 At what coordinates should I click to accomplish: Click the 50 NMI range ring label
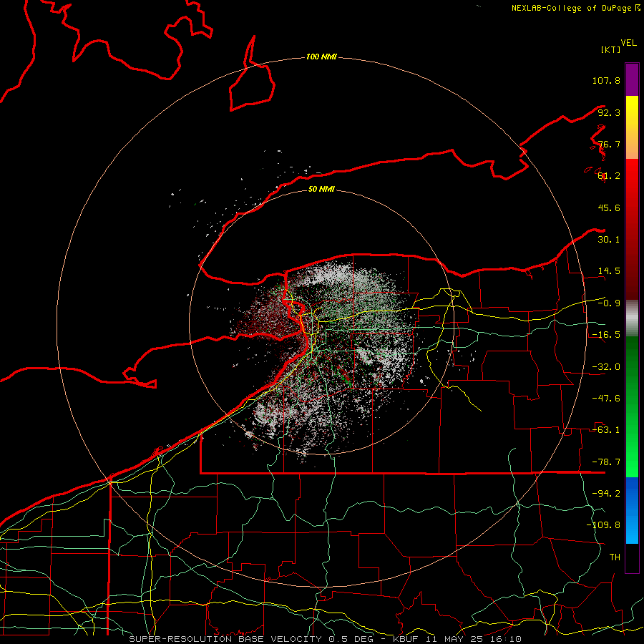coord(321,189)
